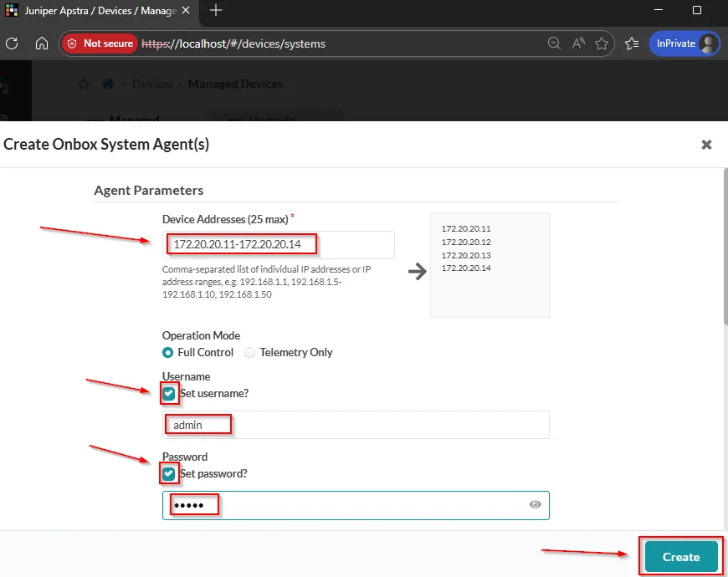
Task: Reload the current page
Action: [x=12, y=43]
